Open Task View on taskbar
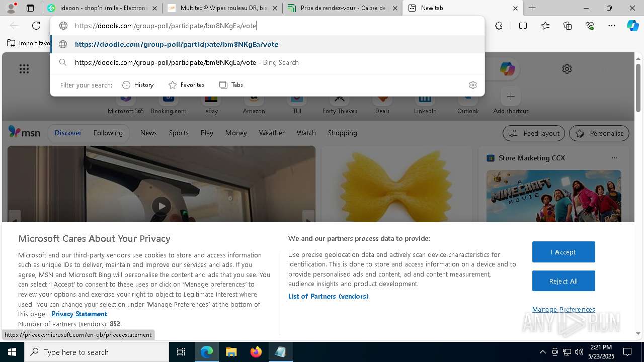Image resolution: width=644 pixels, height=362 pixels. pyautogui.click(x=181, y=352)
